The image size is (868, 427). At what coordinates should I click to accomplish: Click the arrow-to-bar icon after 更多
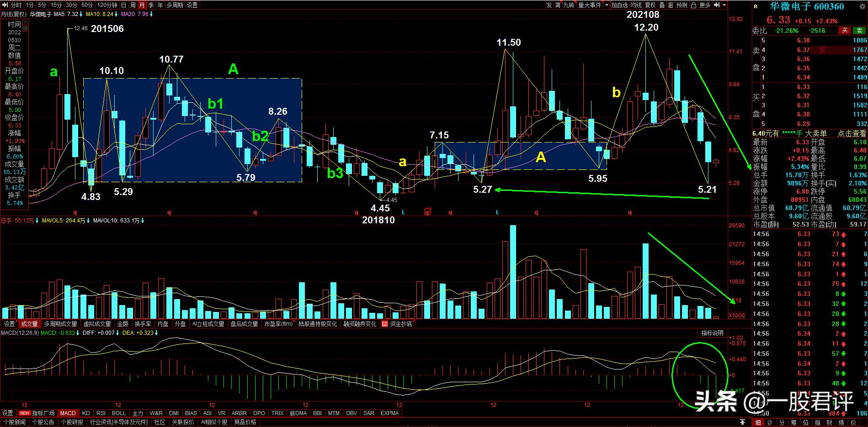pos(717,5)
